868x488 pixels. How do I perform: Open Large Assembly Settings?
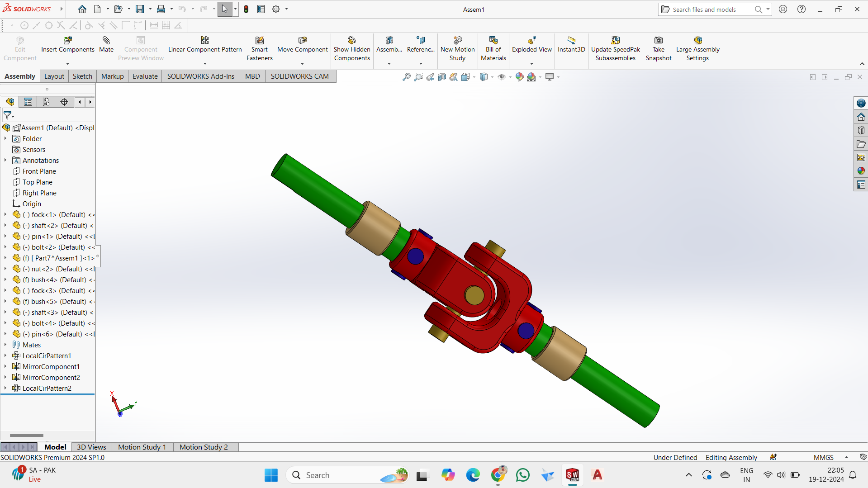(697, 48)
